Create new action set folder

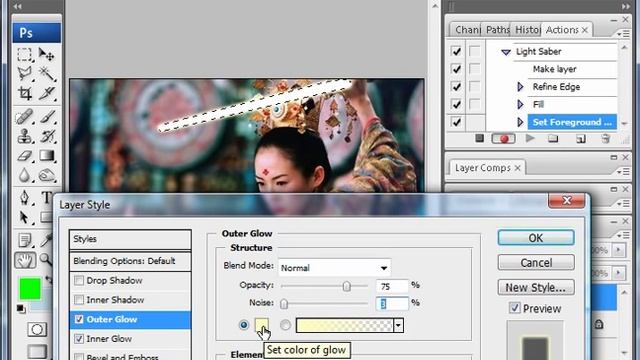pyautogui.click(x=553, y=139)
